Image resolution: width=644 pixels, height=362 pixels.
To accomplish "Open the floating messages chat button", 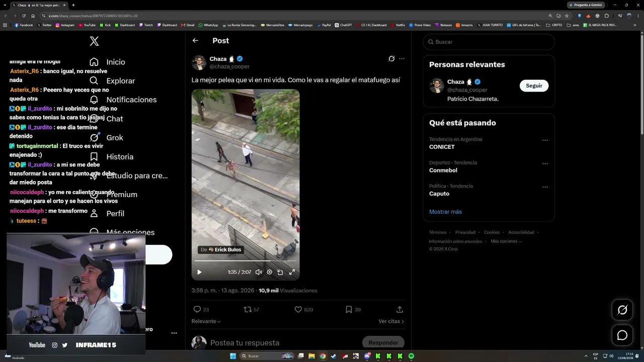I will pyautogui.click(x=622, y=335).
